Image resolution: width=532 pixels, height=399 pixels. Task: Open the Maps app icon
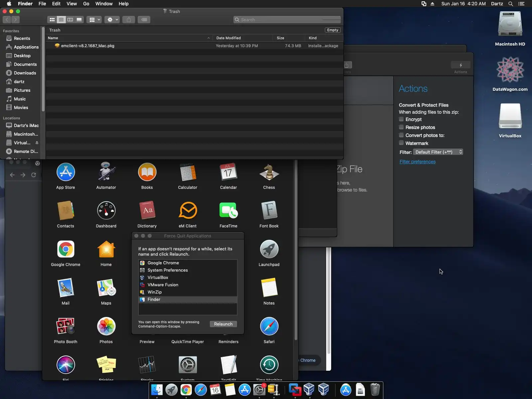[x=106, y=288]
